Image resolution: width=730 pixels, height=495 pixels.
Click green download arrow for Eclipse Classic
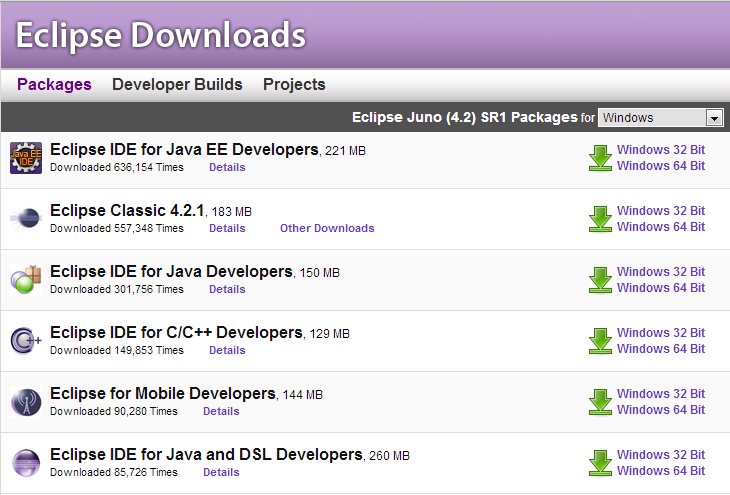[600, 219]
